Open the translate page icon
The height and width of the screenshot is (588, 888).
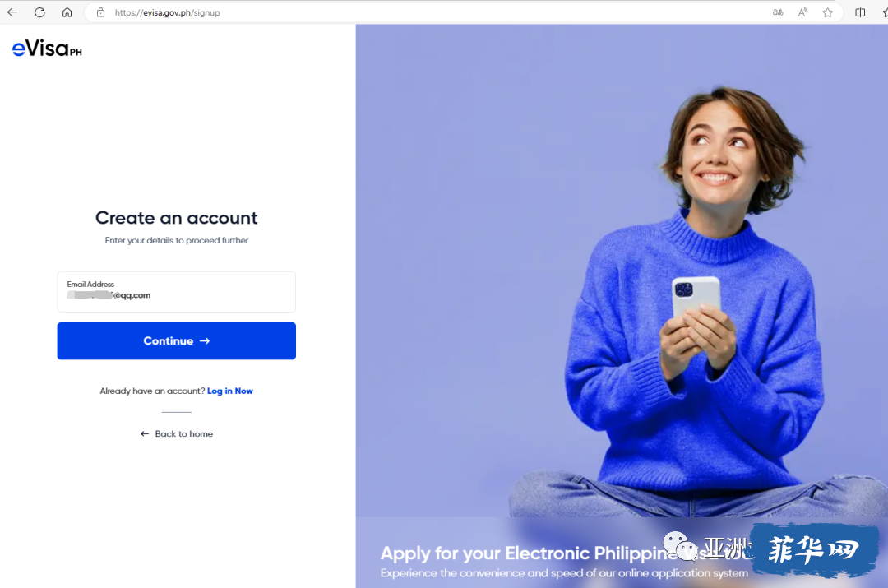778,12
